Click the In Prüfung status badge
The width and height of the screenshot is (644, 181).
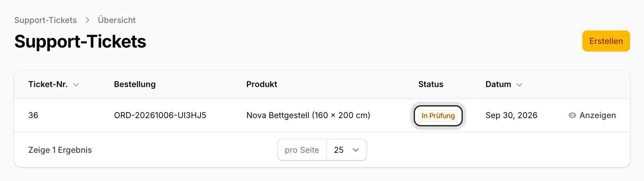click(x=438, y=116)
